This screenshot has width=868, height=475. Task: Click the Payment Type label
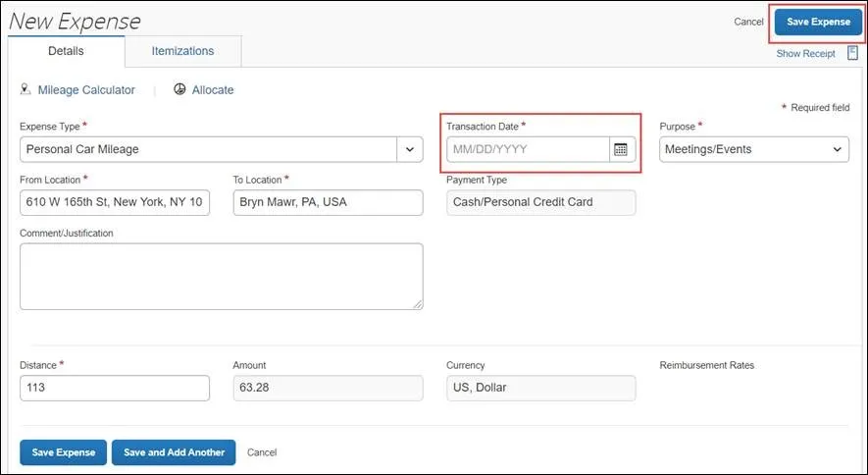click(477, 180)
